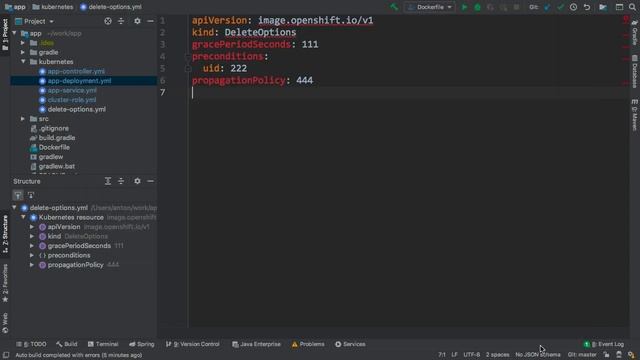Screen dimensions: 640x360
Task: Click the Build Project hammer icon
Action: click(x=394, y=7)
